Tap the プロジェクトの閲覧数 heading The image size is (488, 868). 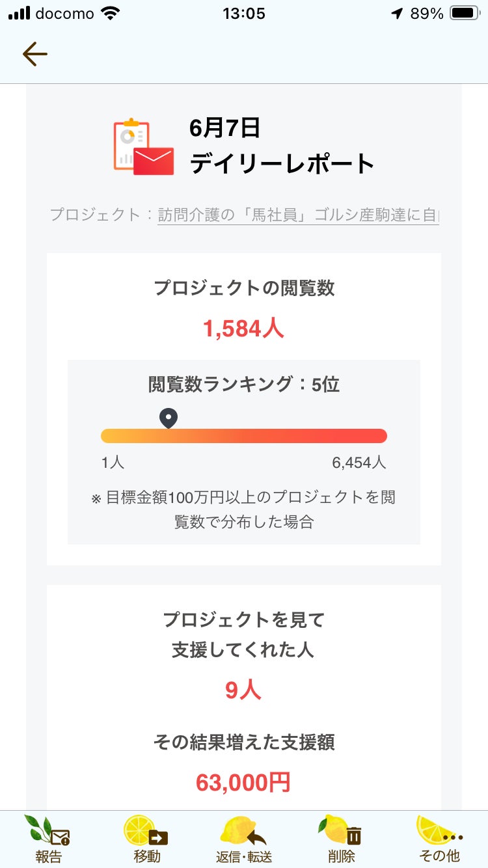click(243, 288)
